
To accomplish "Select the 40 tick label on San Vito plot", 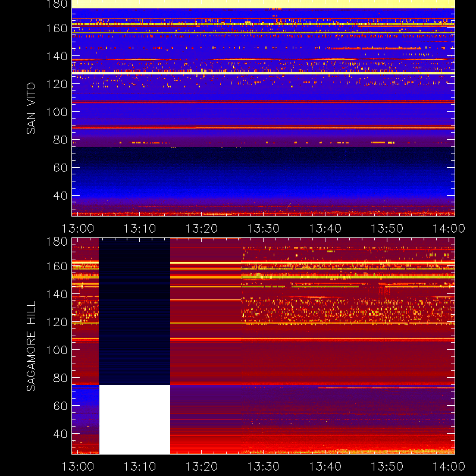I will pyautogui.click(x=60, y=196).
